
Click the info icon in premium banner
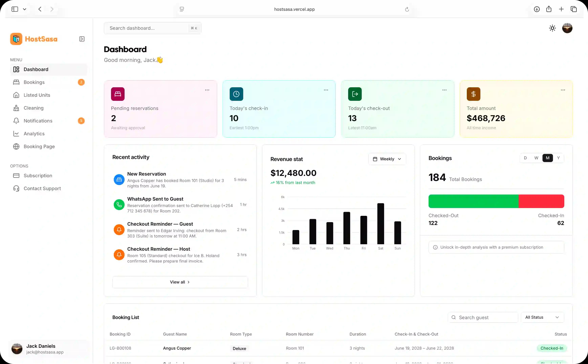pyautogui.click(x=435, y=247)
